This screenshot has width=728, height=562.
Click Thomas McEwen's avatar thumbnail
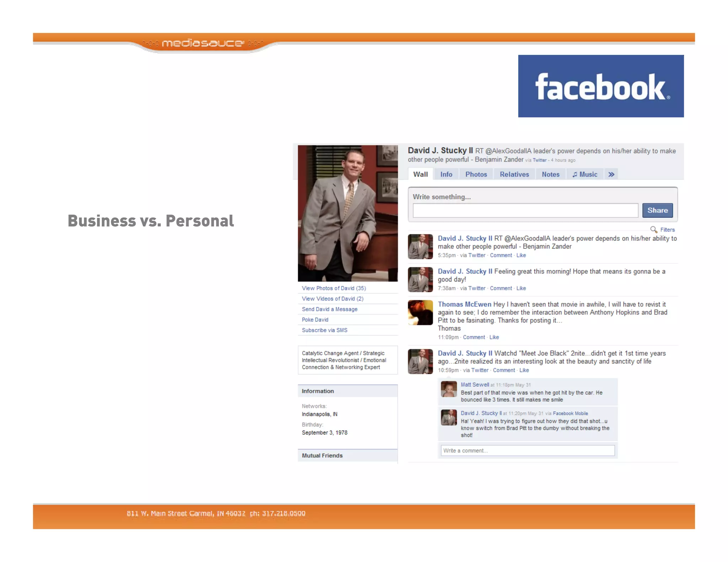[420, 313]
